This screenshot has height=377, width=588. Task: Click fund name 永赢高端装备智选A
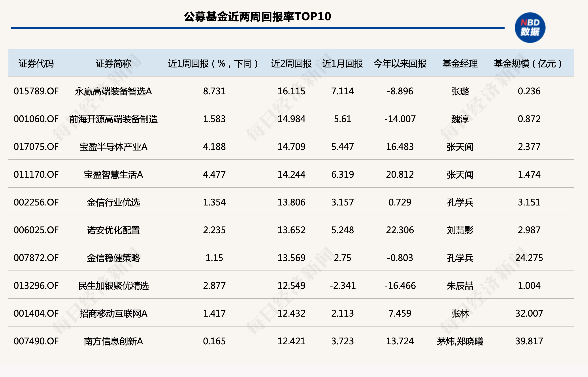(113, 91)
